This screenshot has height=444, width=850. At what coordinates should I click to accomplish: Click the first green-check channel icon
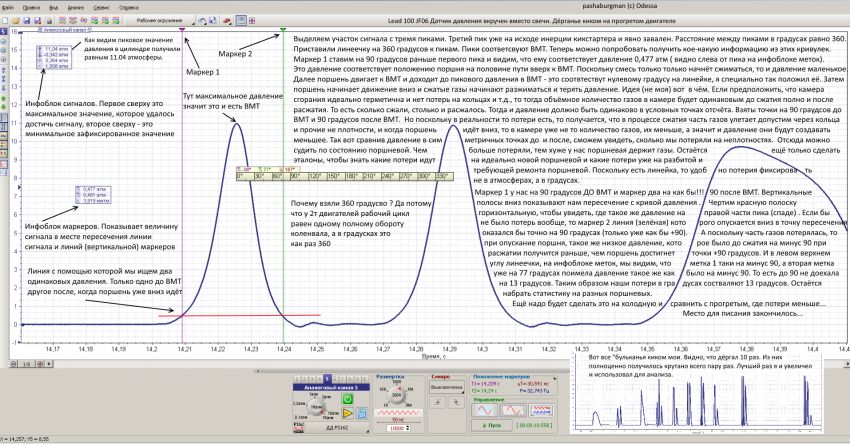[95, 20]
